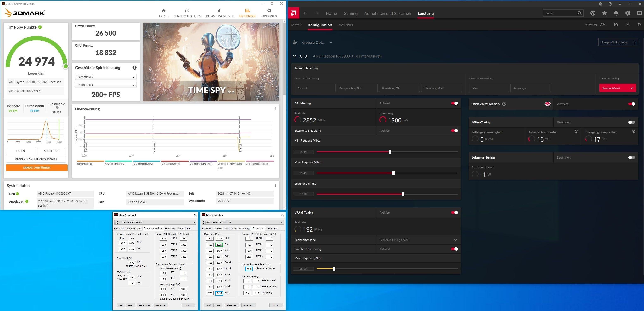Open Gaming tab in Radeon Software
This screenshot has height=311, width=644.
350,13
